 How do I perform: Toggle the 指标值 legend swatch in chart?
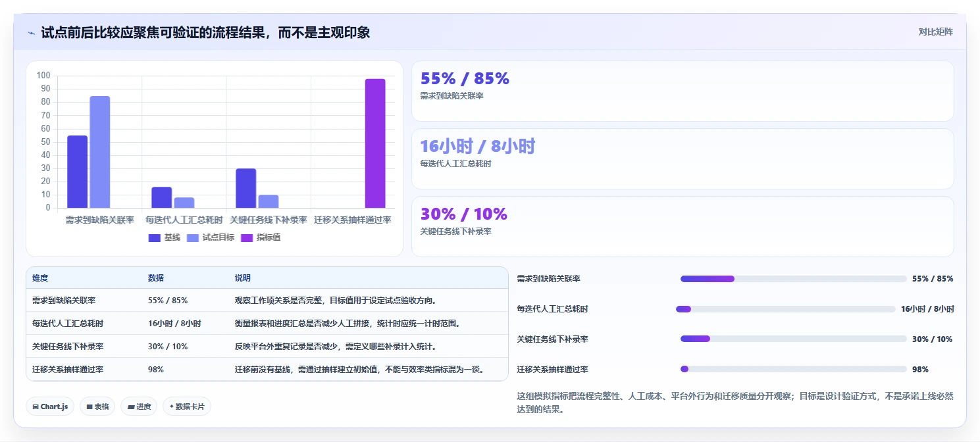[x=247, y=237]
